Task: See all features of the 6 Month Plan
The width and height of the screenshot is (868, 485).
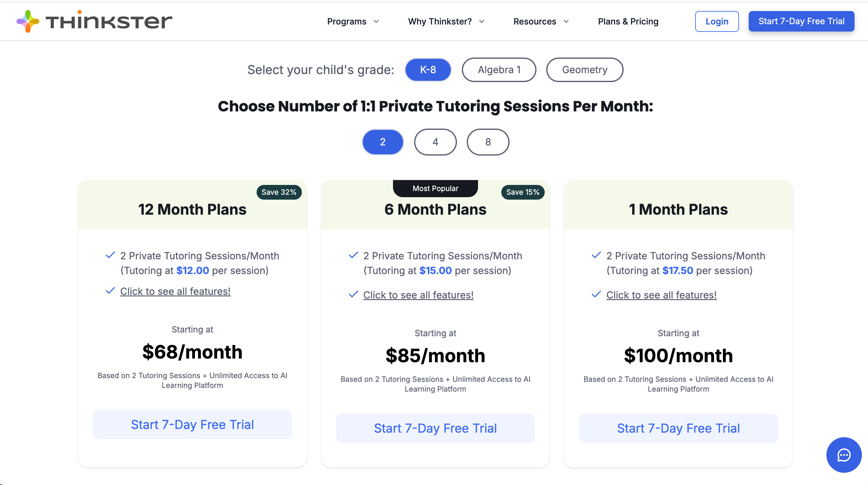Action: point(418,295)
